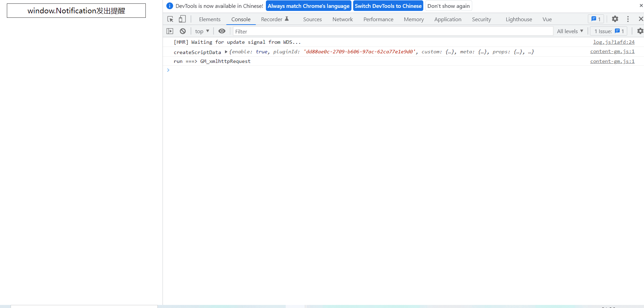This screenshot has width=644, height=308.
Task: Open issues via the message badge in tab bar
Action: tap(596, 19)
